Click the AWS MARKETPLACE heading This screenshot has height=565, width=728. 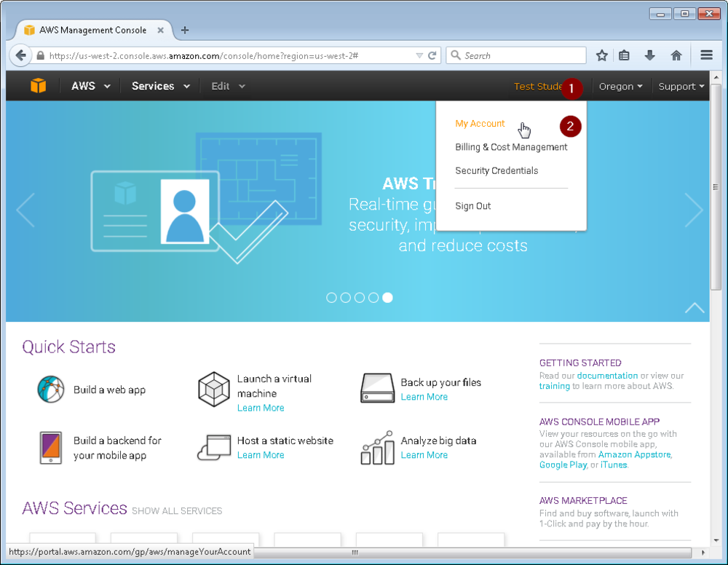[x=583, y=500]
